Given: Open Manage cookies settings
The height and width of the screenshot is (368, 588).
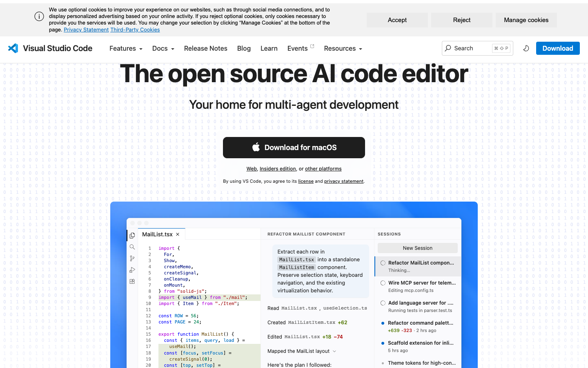Looking at the screenshot, I should tap(526, 20).
